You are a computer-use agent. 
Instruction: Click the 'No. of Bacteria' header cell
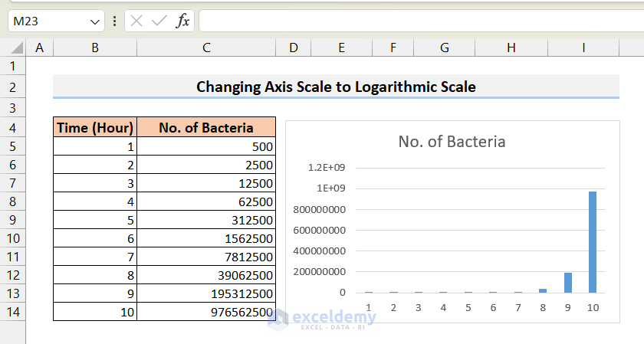coord(206,127)
